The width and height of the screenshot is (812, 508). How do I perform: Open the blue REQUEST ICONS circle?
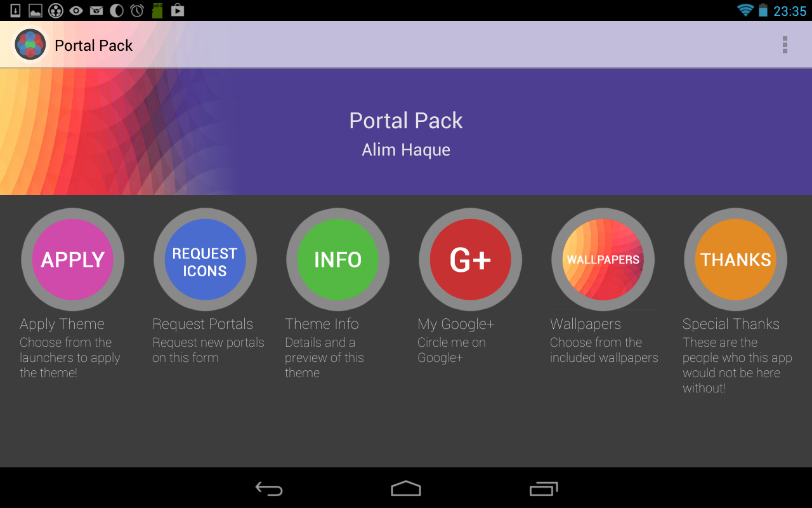pyautogui.click(x=205, y=260)
